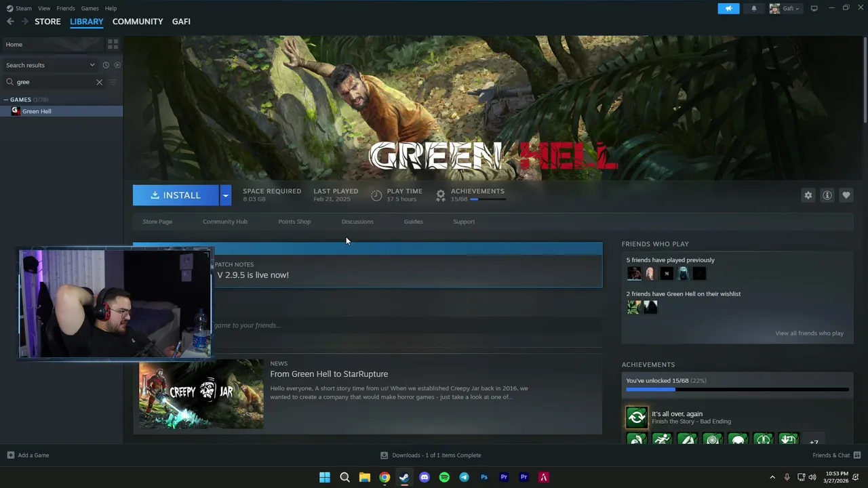Viewport: 868px width, 488px height.
Task: Open Google Chrome from the taskbar
Action: (x=384, y=477)
